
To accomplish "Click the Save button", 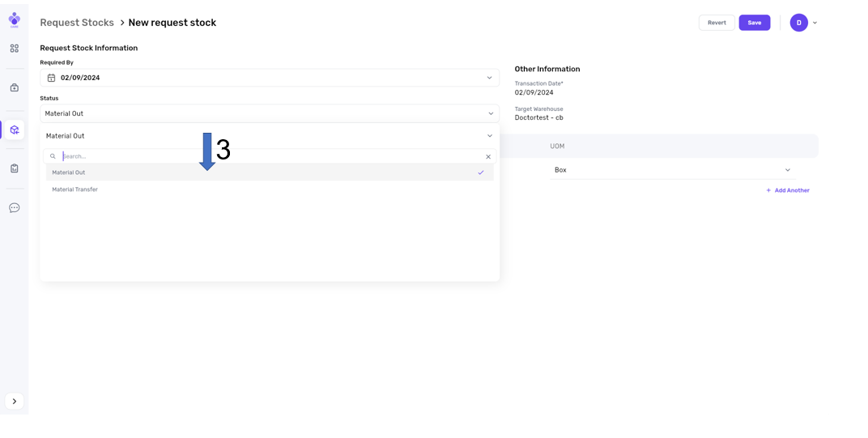I will pyautogui.click(x=754, y=23).
